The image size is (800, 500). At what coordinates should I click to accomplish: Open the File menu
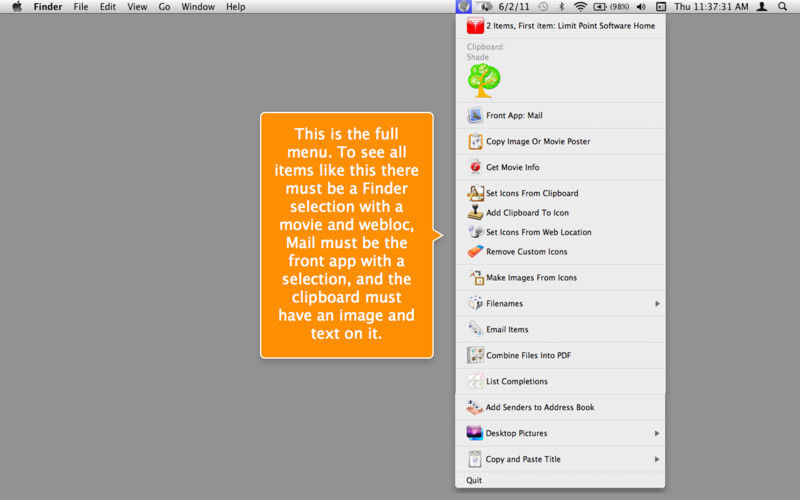[81, 7]
